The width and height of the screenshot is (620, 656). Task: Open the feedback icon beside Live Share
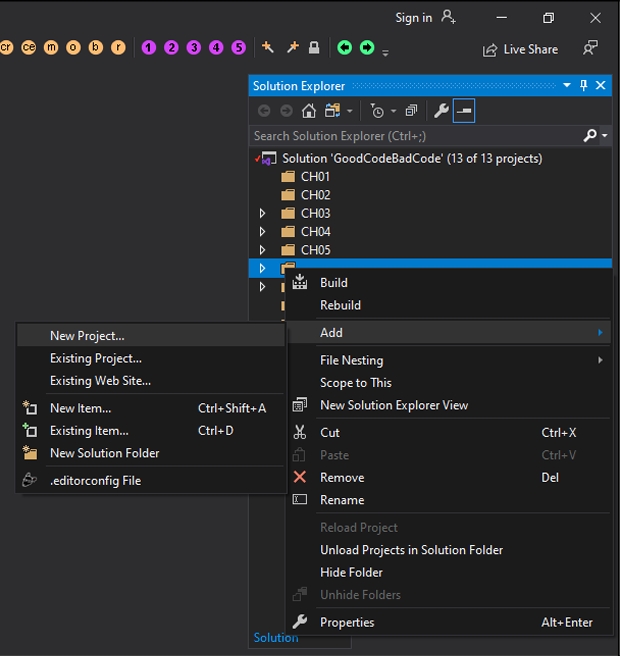coord(591,48)
